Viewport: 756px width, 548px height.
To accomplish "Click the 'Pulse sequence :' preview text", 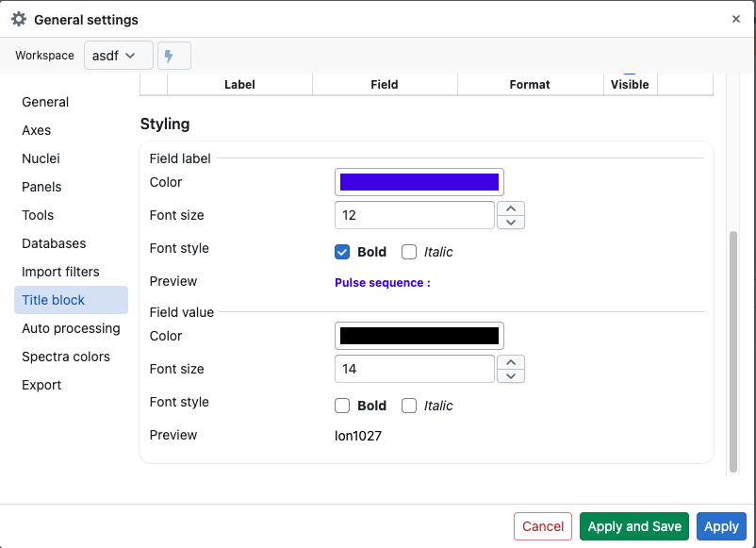I will (x=383, y=283).
